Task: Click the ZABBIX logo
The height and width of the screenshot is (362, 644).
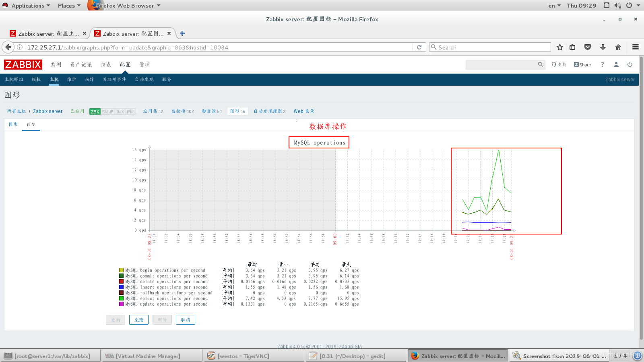Action: pyautogui.click(x=23, y=64)
